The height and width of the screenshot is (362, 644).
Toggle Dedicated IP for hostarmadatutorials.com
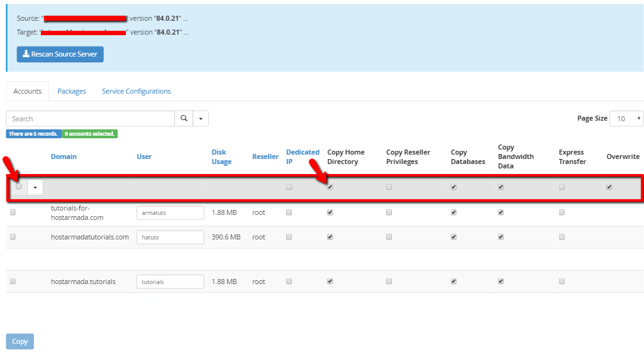pos(289,237)
